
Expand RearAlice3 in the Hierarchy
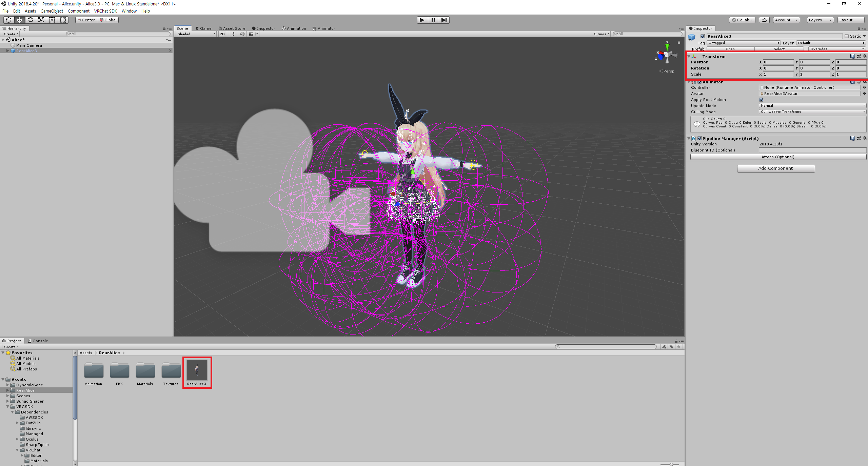click(x=7, y=51)
